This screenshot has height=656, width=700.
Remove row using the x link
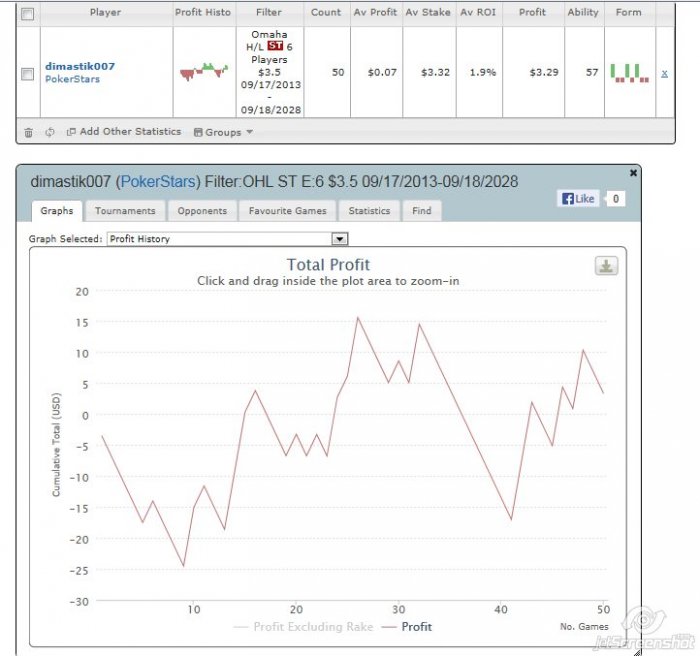point(664,73)
